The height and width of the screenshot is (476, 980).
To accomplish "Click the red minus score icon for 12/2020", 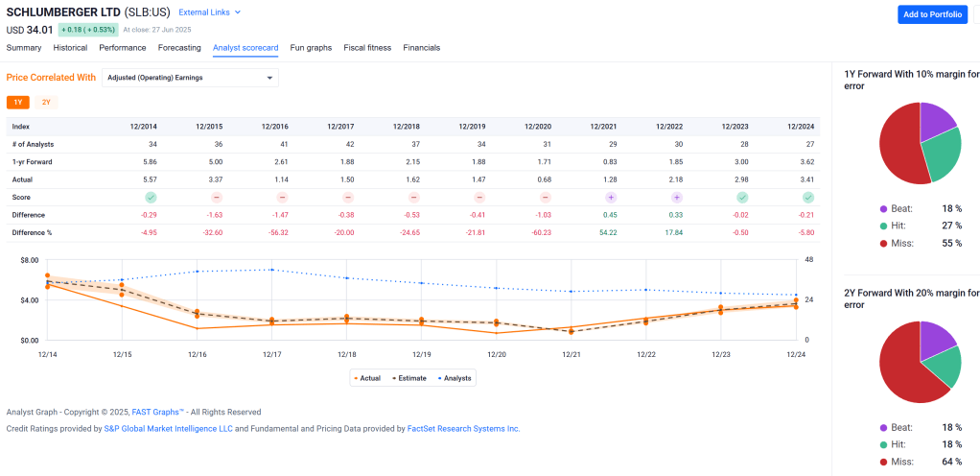I will [546, 197].
